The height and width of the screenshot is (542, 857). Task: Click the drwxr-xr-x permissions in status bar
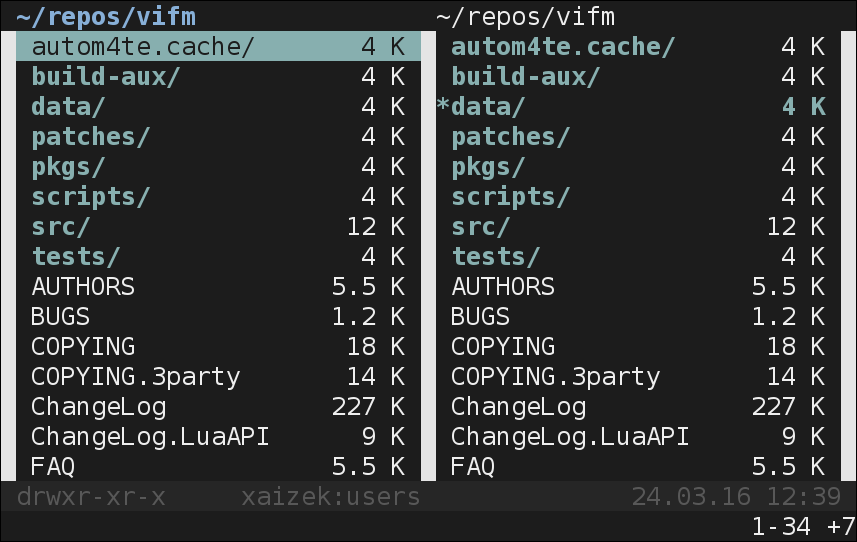(x=91, y=497)
